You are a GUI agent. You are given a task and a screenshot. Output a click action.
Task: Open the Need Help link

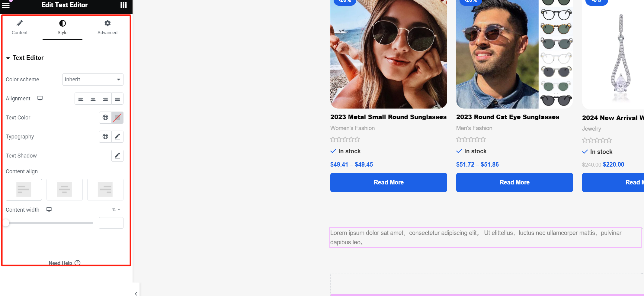tap(64, 263)
